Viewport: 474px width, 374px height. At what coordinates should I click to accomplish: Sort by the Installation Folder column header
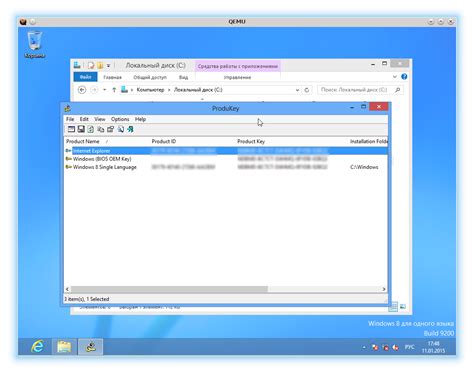(x=368, y=141)
